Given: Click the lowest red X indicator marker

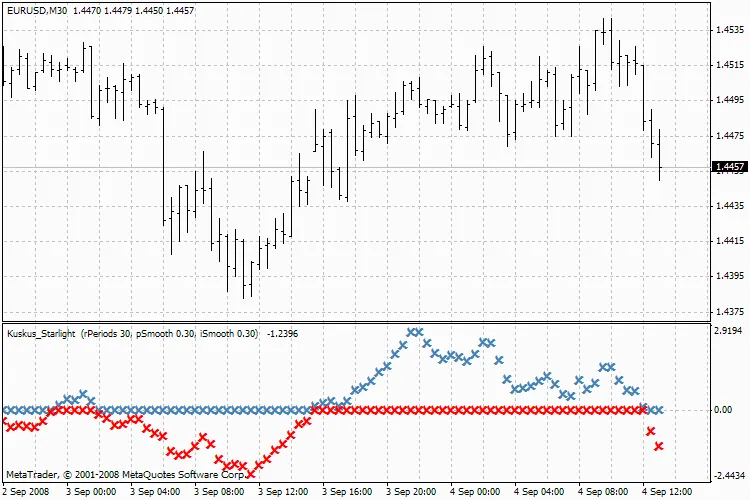Looking at the screenshot, I should pos(250,473).
